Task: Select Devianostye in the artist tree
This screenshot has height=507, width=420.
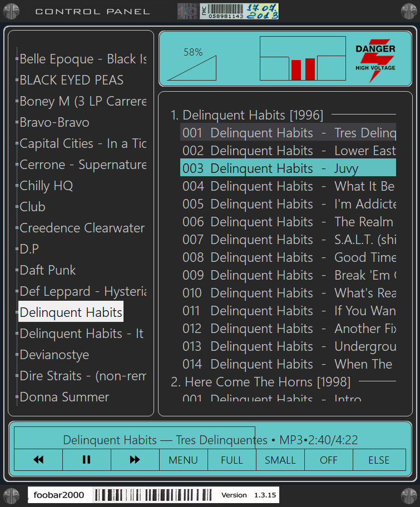Action: pos(55,355)
